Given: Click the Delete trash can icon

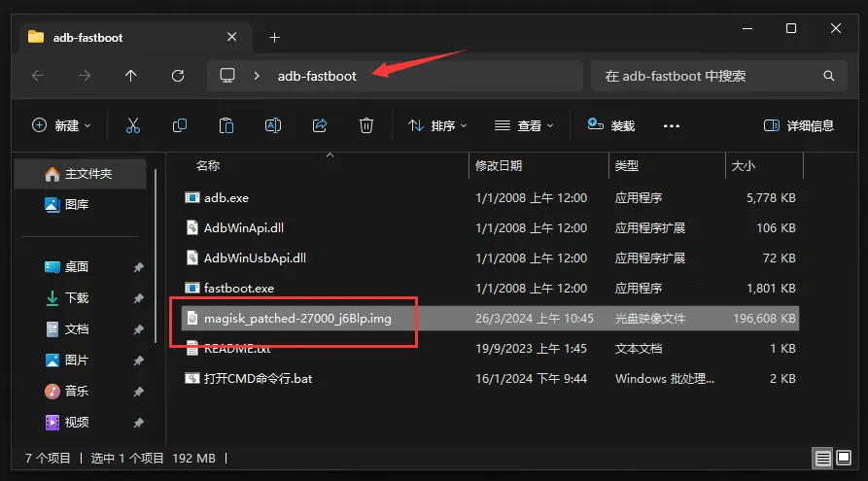Looking at the screenshot, I should [366, 125].
